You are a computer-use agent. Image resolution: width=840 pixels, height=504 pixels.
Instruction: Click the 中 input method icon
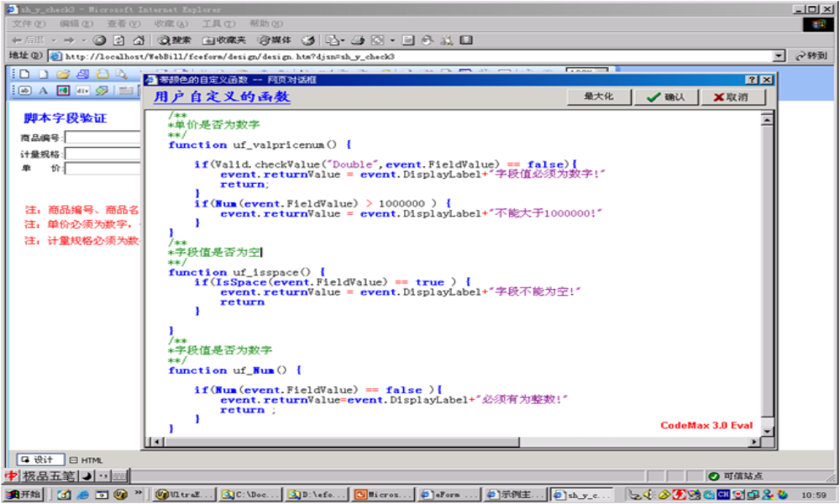click(x=11, y=475)
